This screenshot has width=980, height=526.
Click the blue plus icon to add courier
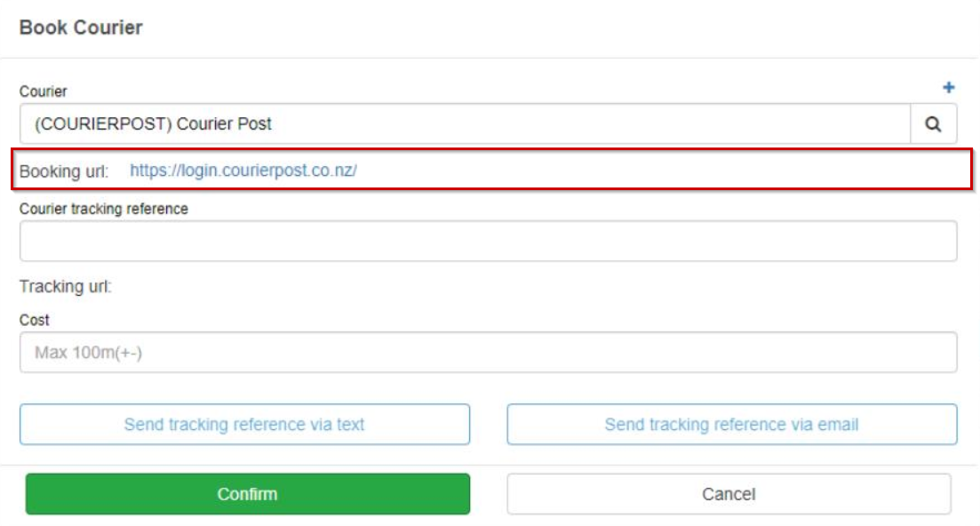[948, 87]
